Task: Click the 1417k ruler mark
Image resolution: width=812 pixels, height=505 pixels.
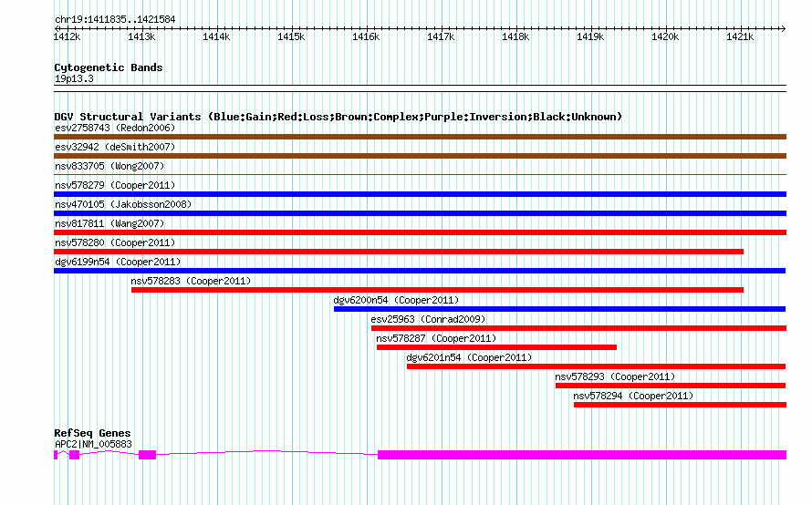Action: click(x=441, y=36)
